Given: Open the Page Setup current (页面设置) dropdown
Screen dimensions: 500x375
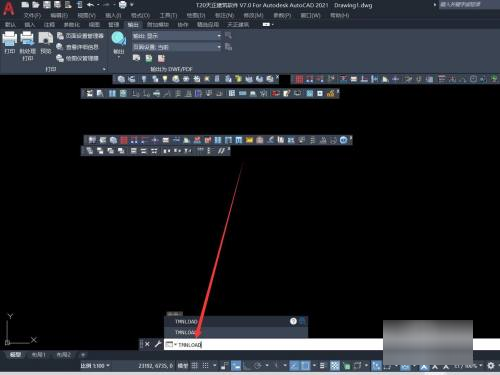Looking at the screenshot, I should [177, 47].
